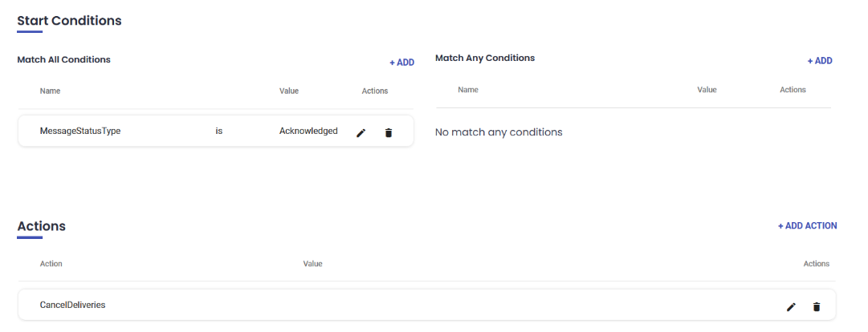Add a new Match Any condition
The image size is (868, 332).
[820, 61]
